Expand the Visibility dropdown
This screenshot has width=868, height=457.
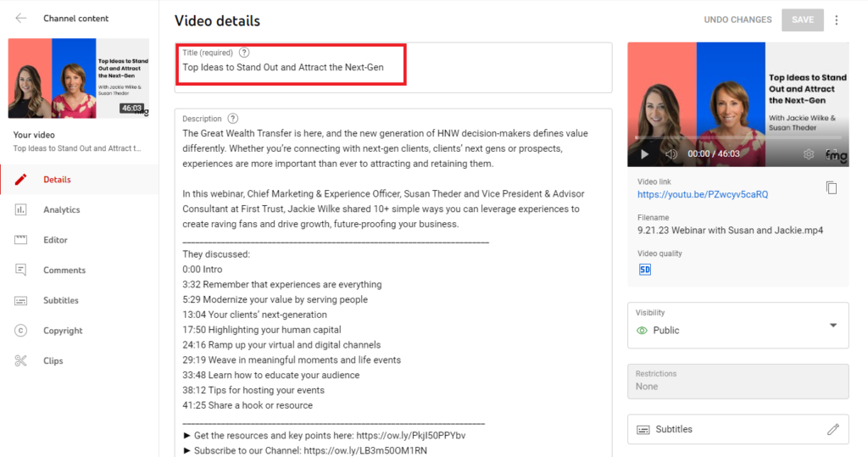(832, 326)
